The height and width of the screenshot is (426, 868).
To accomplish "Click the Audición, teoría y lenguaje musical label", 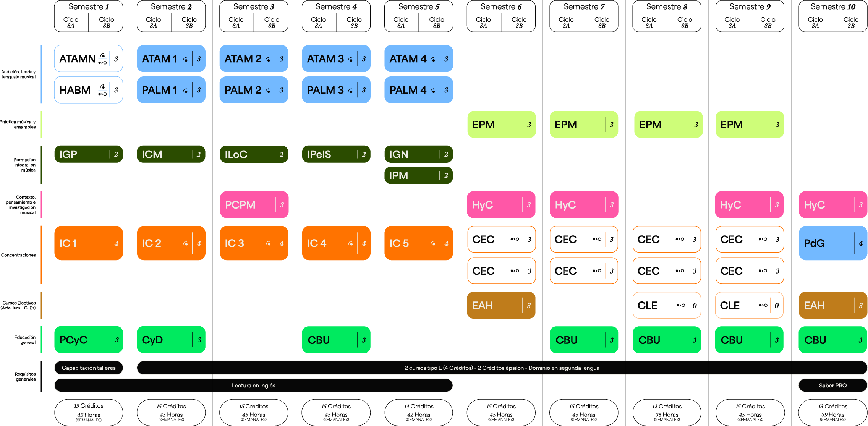I will tap(18, 75).
